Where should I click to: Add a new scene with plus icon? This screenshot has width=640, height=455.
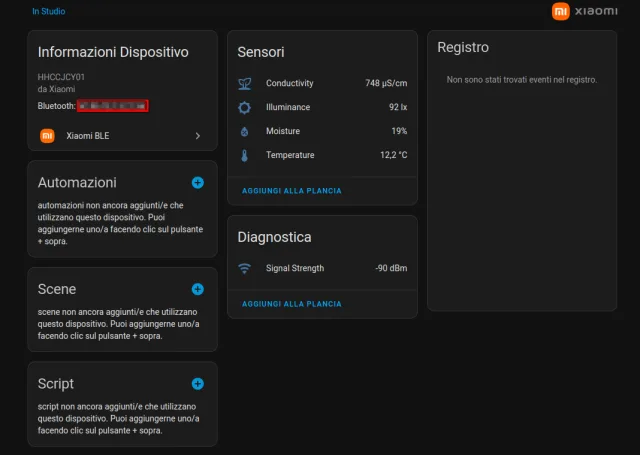pyautogui.click(x=197, y=289)
